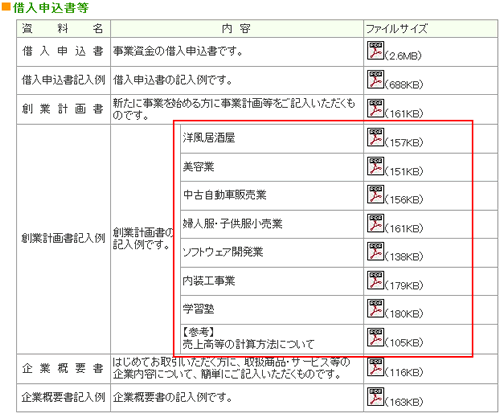Click the 借入申込書等 section heading
This screenshot has height=414, width=500.
[x=50, y=8]
